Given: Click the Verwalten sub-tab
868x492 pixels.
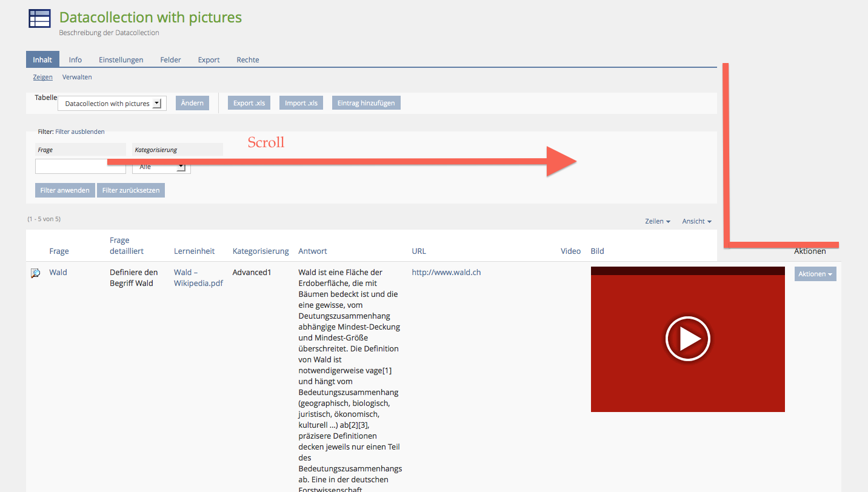Looking at the screenshot, I should [77, 77].
